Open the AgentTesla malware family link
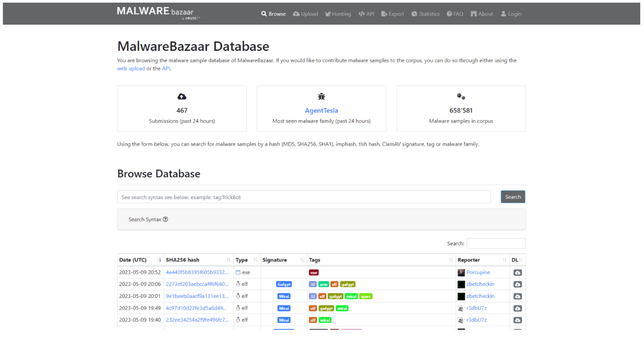 [x=321, y=110]
